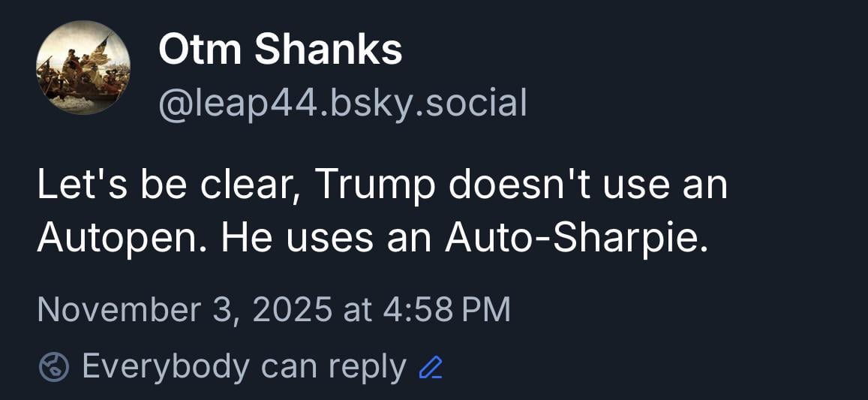Image resolution: width=868 pixels, height=400 pixels.
Task: Click the @leap44.bsky.social handle
Action: (342, 103)
